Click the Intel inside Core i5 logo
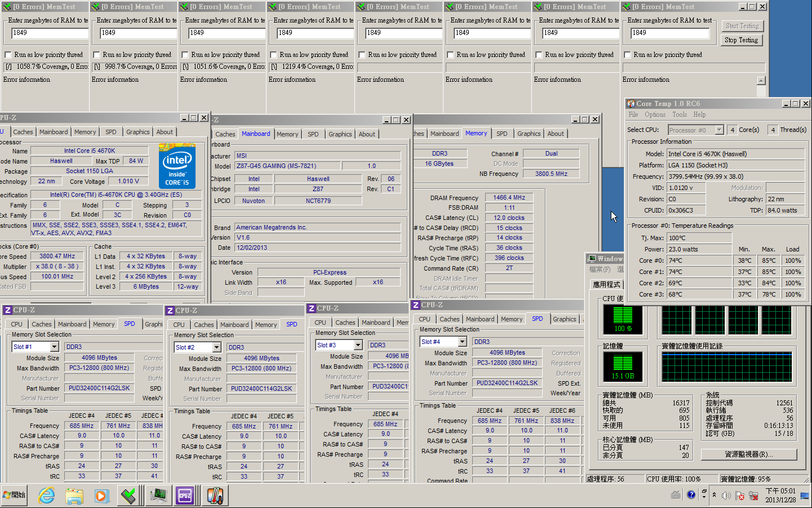Screen dimensions: 812x508 pyautogui.click(x=177, y=167)
